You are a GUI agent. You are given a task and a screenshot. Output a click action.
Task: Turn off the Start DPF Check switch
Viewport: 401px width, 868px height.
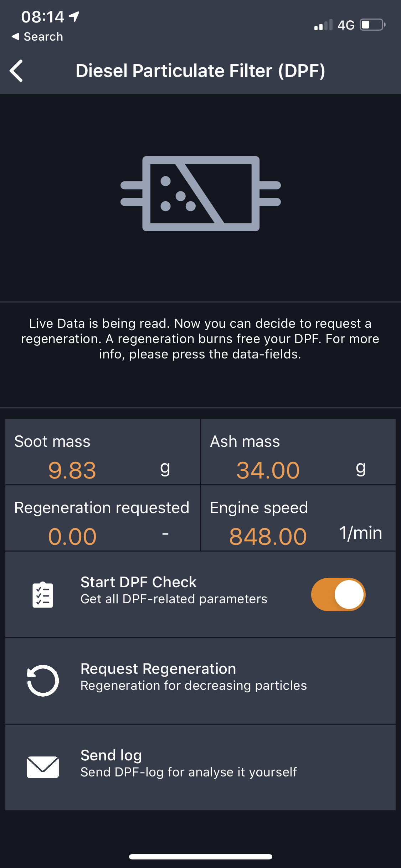tap(338, 594)
